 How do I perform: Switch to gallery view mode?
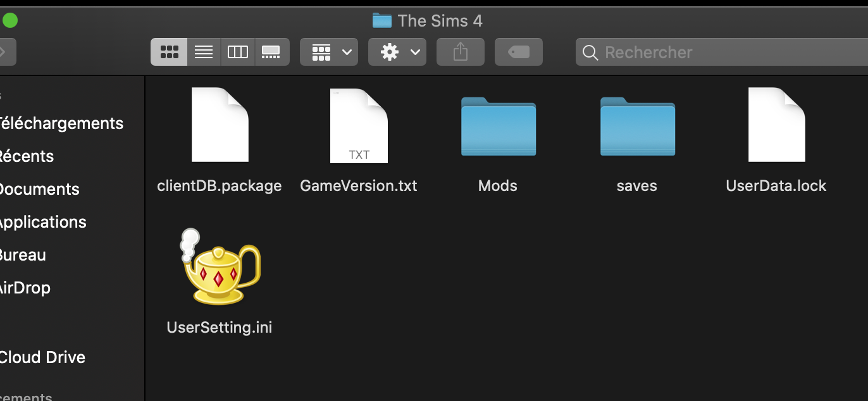pyautogui.click(x=271, y=52)
